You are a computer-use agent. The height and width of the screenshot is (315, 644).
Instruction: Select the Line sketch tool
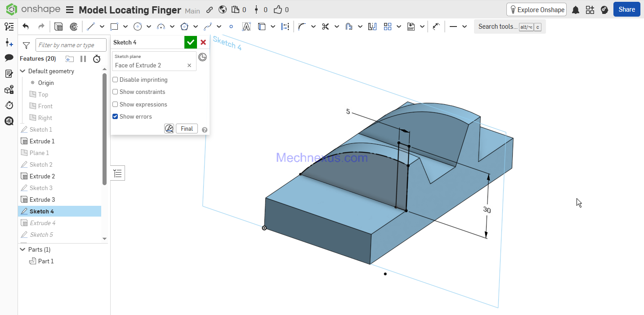point(91,27)
